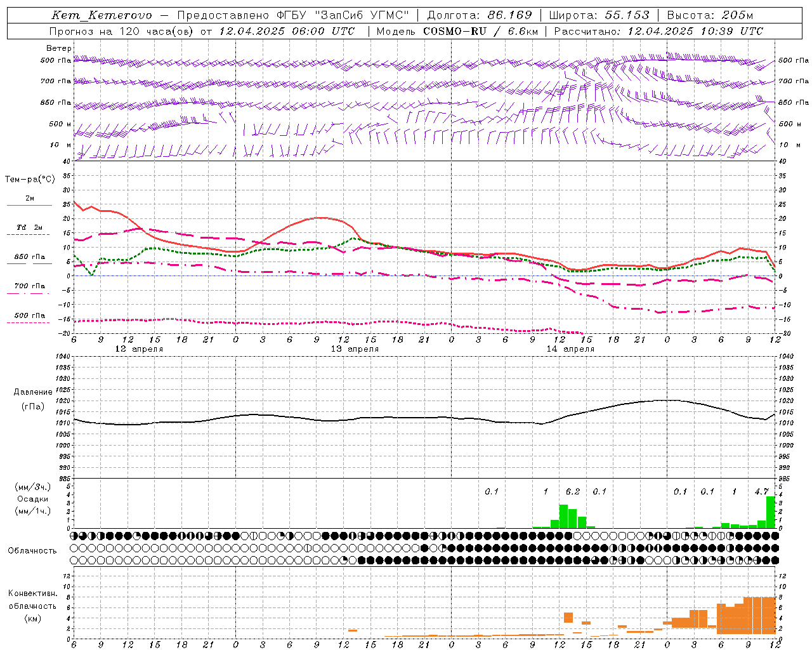Click the dash-dot 700 гПа legend line
Viewport: 812px width, 650px height.
pyautogui.click(x=29, y=294)
